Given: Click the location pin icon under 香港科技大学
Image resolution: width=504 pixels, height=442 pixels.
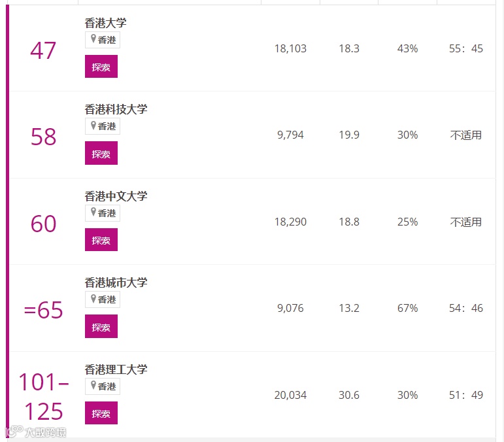Looking at the screenshot, I should (x=93, y=126).
